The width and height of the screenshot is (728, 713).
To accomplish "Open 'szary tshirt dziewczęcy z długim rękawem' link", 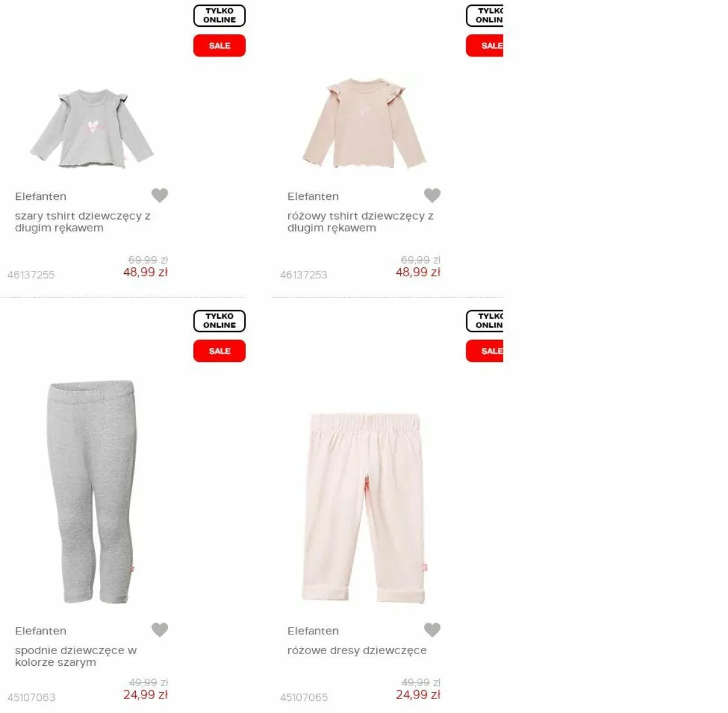I will 83,222.
